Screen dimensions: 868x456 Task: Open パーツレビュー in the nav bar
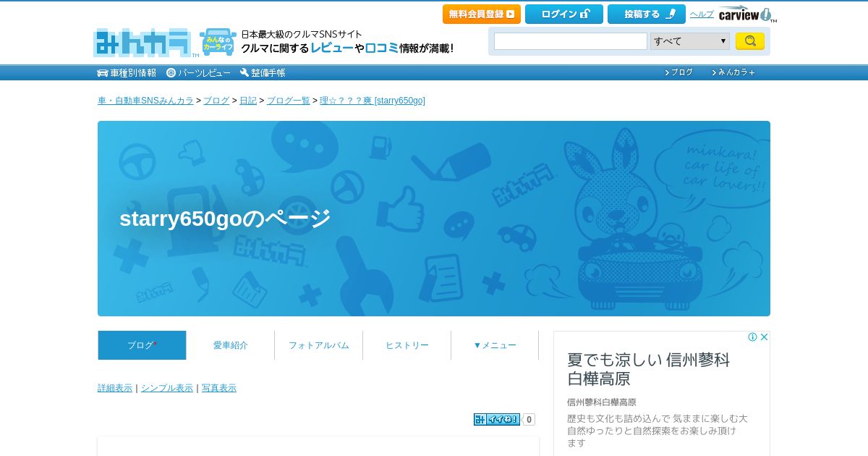click(x=198, y=72)
